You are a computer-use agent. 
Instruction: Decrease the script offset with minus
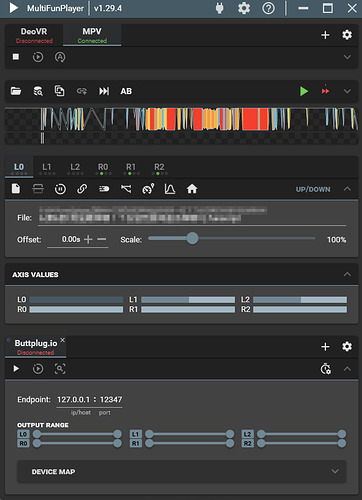(x=102, y=239)
